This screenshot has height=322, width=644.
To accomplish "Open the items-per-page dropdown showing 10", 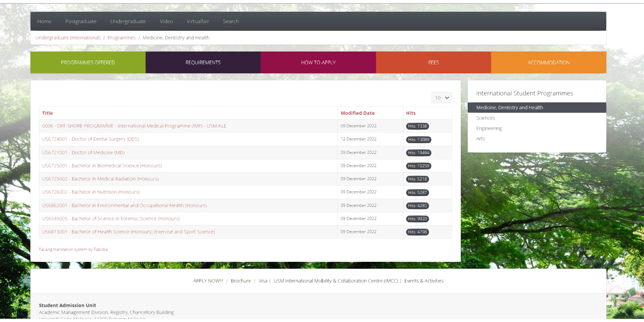I will coord(441,98).
